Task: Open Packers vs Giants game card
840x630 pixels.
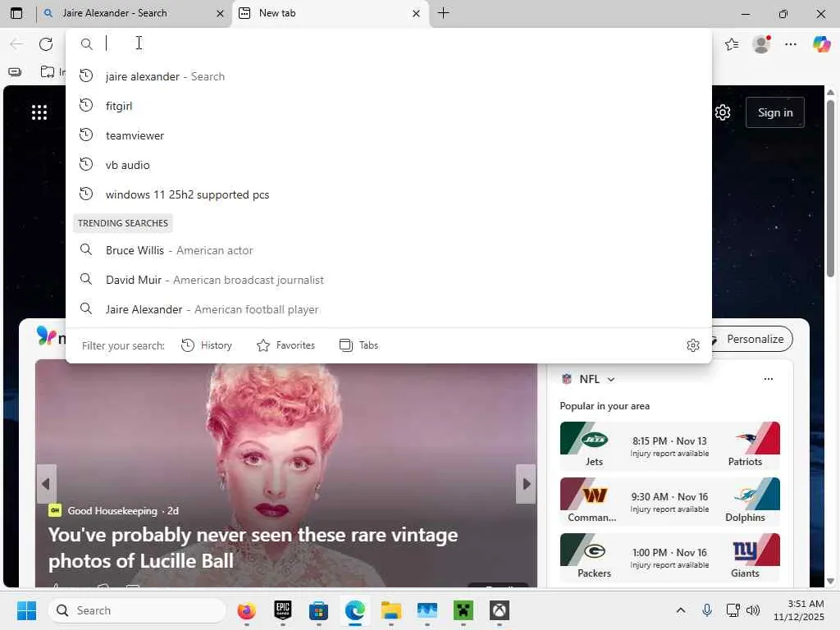Action: tap(669, 557)
